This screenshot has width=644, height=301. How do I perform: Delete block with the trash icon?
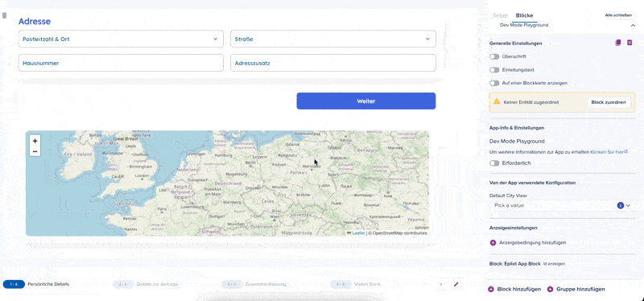pyautogui.click(x=630, y=43)
